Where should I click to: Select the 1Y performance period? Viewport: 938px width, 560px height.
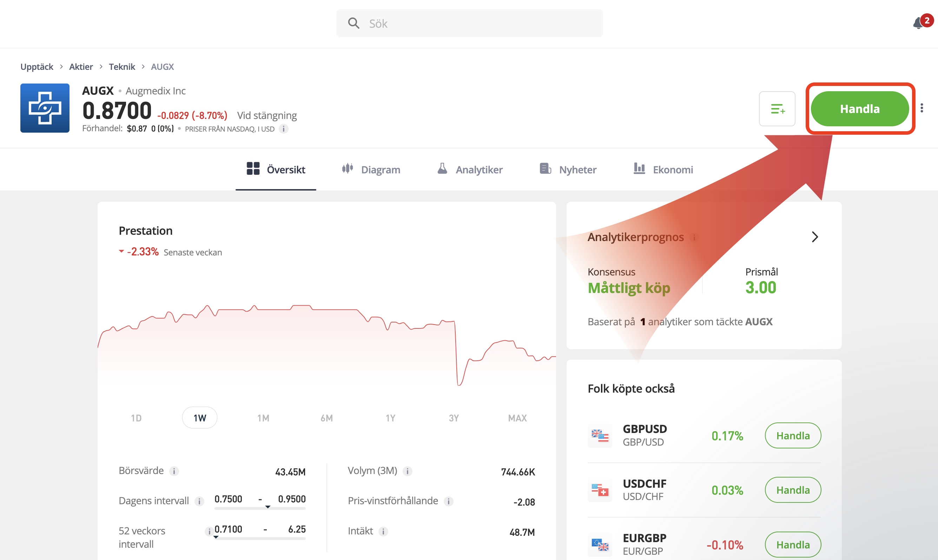(390, 418)
